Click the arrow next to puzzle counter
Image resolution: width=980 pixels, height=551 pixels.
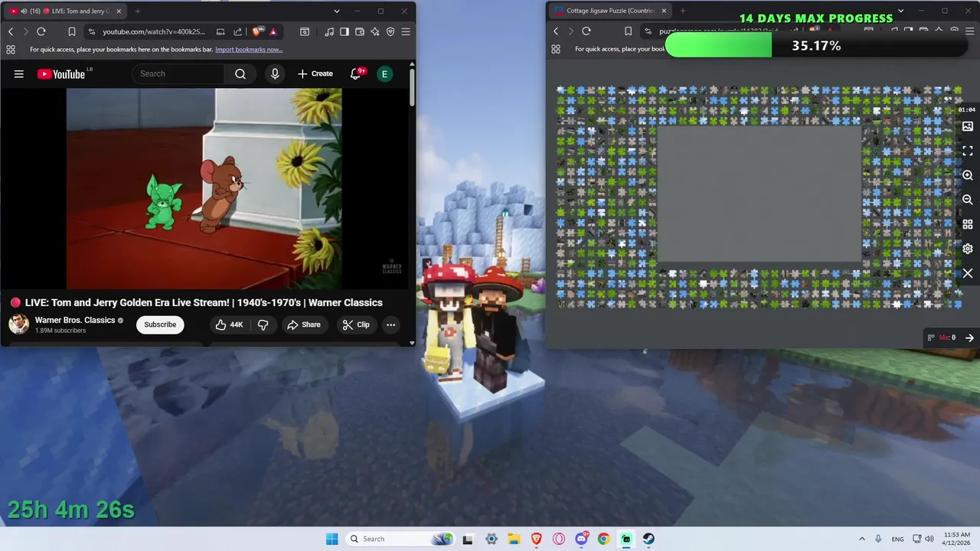click(x=969, y=337)
